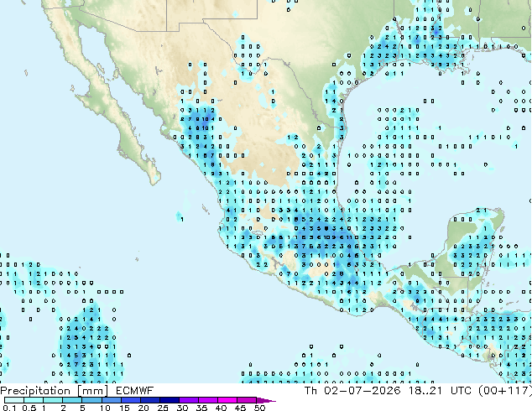Click the 'ECMWF' model label

pos(134,391)
